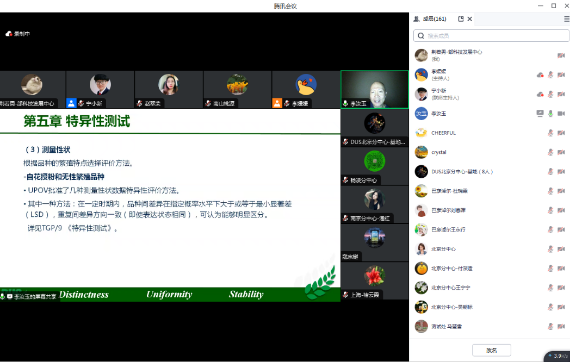The image size is (570, 362).
Task: Select the phone-screen avatar participant tile
Action: click(374, 243)
